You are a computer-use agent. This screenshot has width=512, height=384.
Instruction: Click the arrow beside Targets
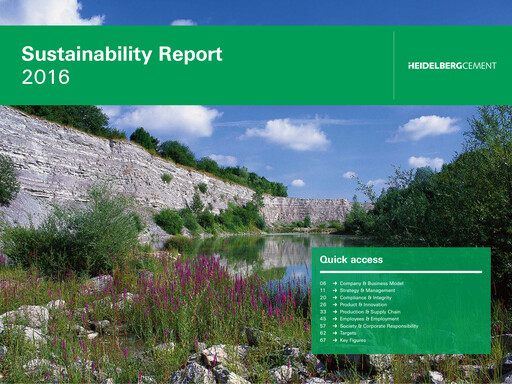point(335,333)
